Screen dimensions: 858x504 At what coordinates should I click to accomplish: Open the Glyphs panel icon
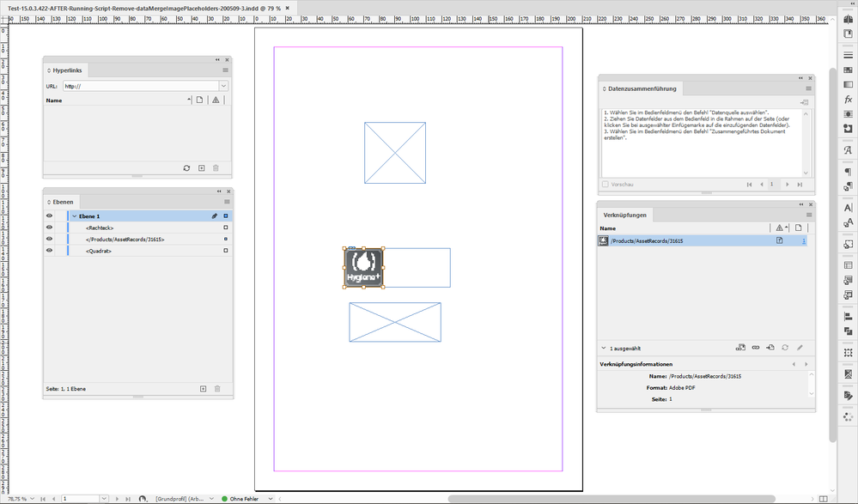[849, 149]
